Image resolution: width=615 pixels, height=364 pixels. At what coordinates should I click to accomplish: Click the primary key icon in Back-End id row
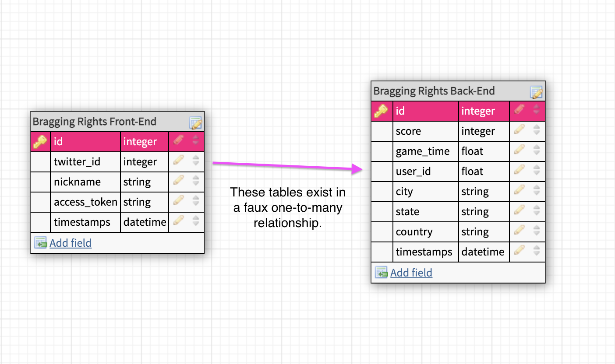tap(381, 111)
